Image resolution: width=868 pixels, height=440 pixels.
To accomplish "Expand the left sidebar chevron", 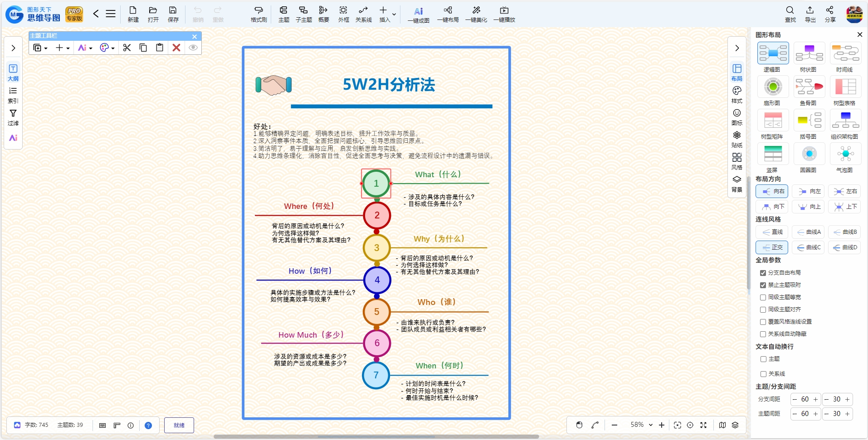I will [13, 48].
